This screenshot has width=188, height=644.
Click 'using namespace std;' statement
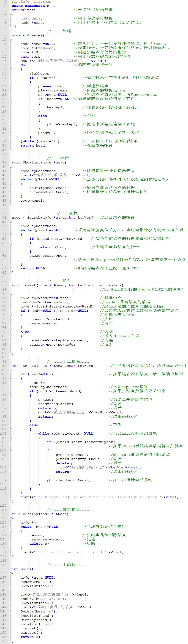[x=34, y=6]
